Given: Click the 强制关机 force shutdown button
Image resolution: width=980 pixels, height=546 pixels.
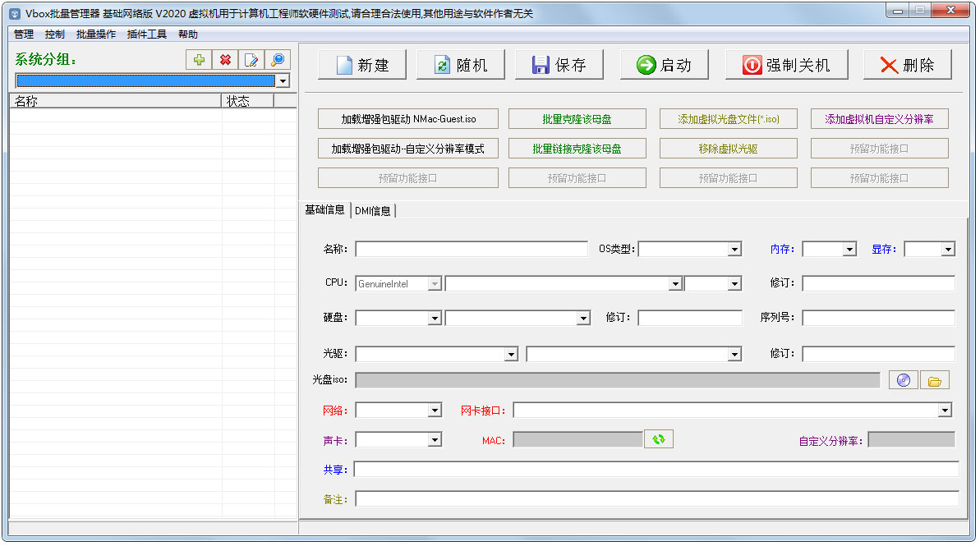Looking at the screenshot, I should pos(786,65).
